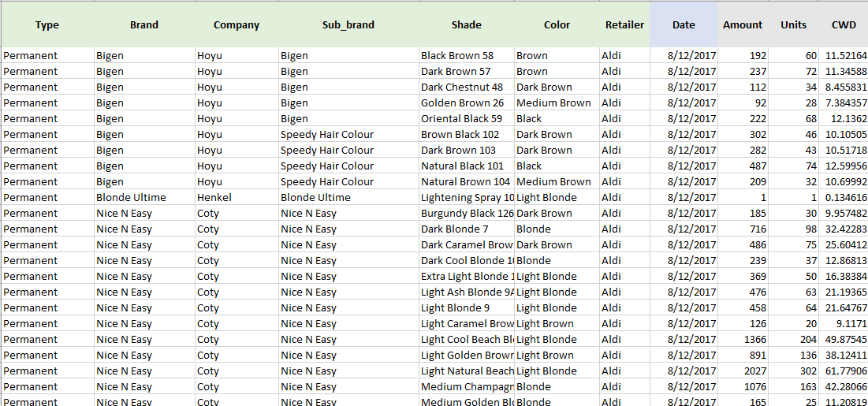Select the Company column header
This screenshot has height=406, width=868.
[x=237, y=24]
